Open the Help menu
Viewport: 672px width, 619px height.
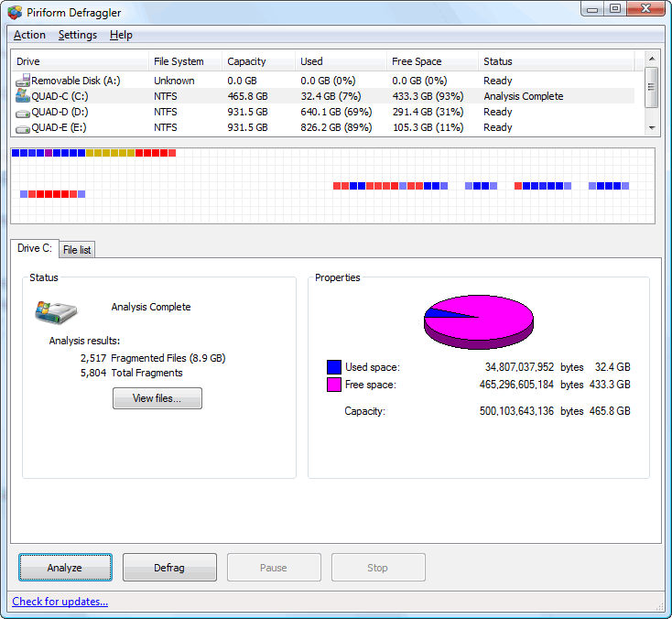pos(121,35)
